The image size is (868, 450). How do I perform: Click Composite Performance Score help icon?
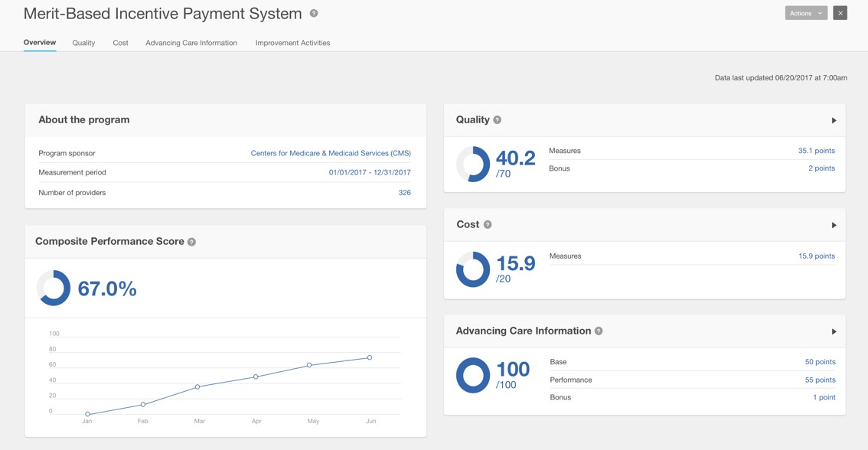point(192,242)
